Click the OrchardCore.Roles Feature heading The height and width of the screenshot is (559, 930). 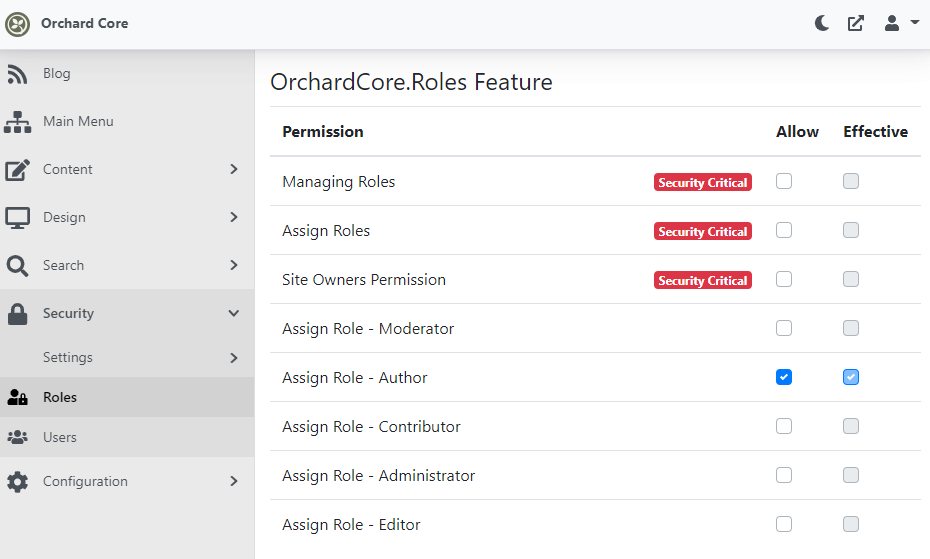[x=411, y=82]
